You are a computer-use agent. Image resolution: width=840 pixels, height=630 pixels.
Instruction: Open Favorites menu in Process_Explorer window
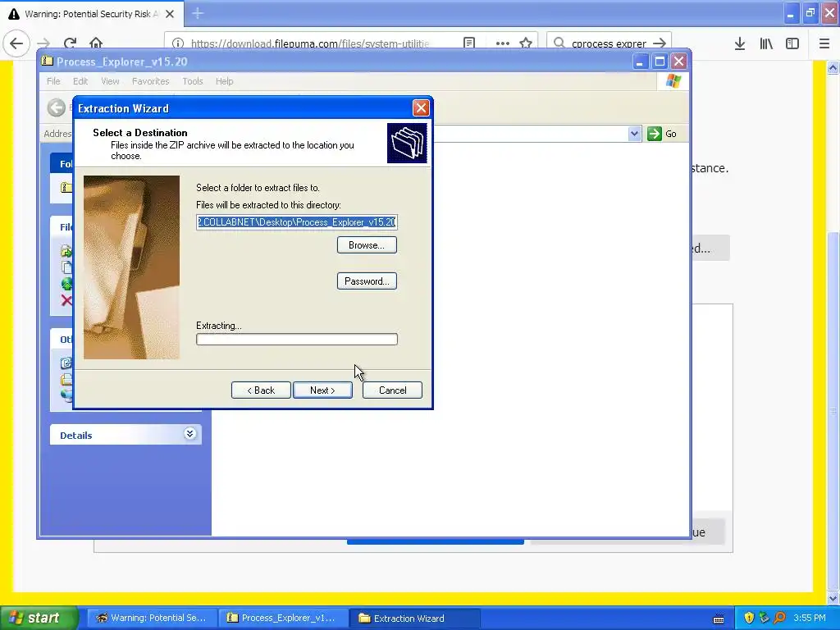[x=151, y=81]
